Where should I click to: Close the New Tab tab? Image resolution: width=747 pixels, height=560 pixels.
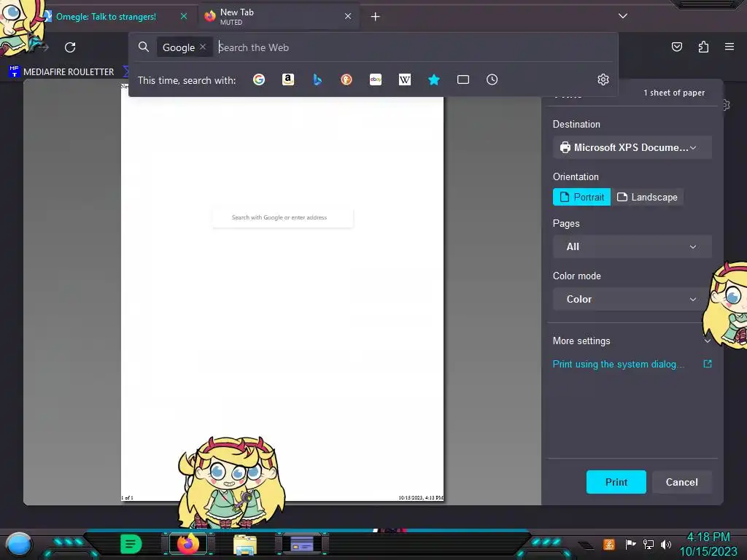tap(348, 16)
